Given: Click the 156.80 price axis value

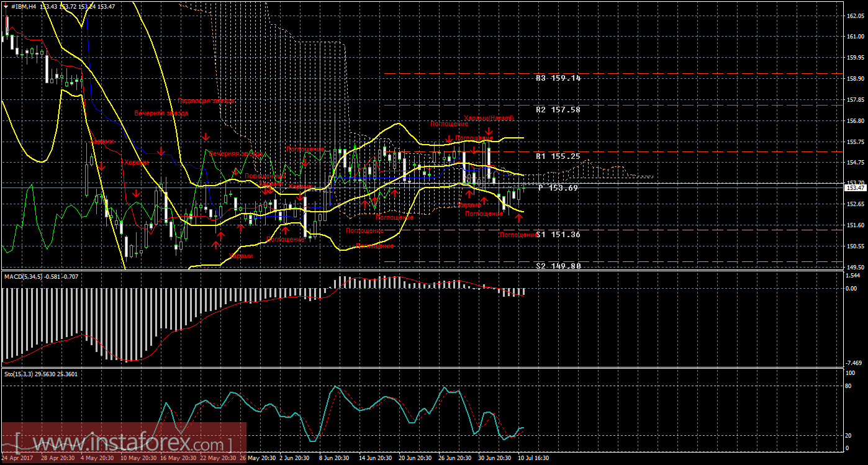Looking at the screenshot, I should tap(856, 120).
